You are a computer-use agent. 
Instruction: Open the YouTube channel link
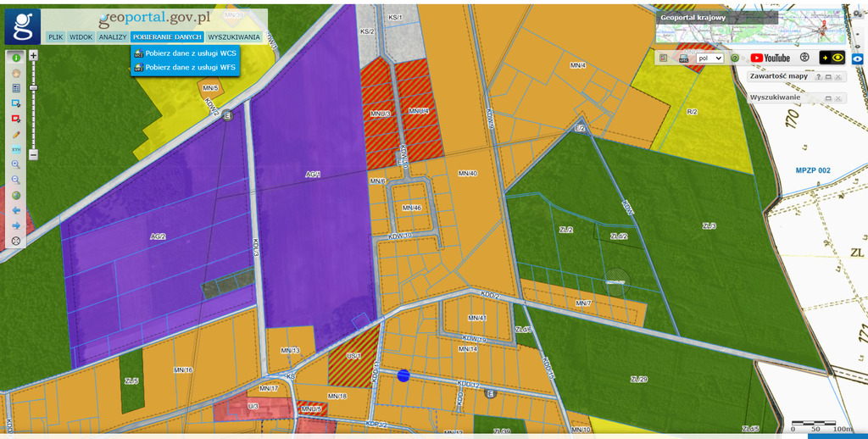pos(770,58)
